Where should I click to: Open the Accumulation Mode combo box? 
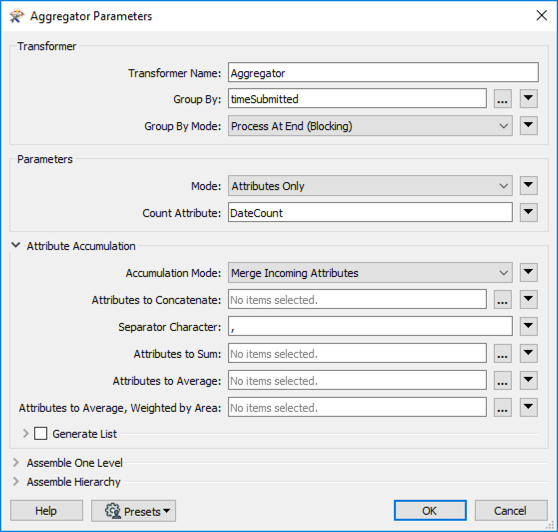[370, 273]
